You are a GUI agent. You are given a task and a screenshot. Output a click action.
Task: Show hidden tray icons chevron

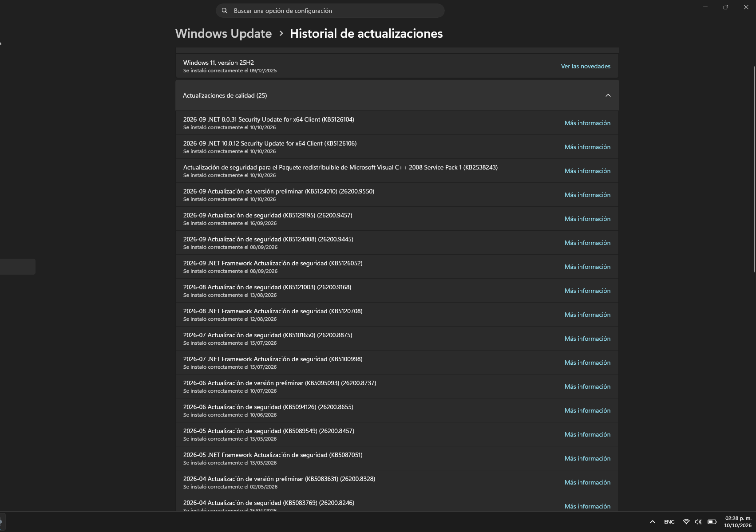(x=652, y=522)
